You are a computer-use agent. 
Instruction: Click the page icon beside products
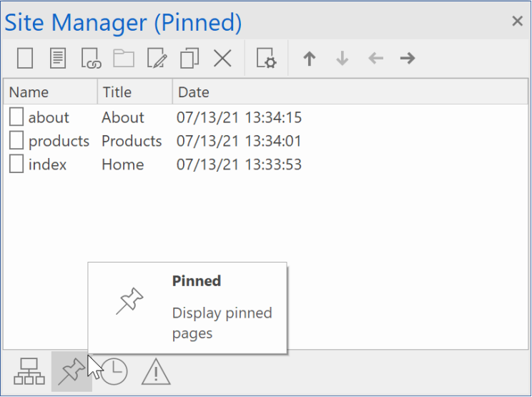coord(16,140)
